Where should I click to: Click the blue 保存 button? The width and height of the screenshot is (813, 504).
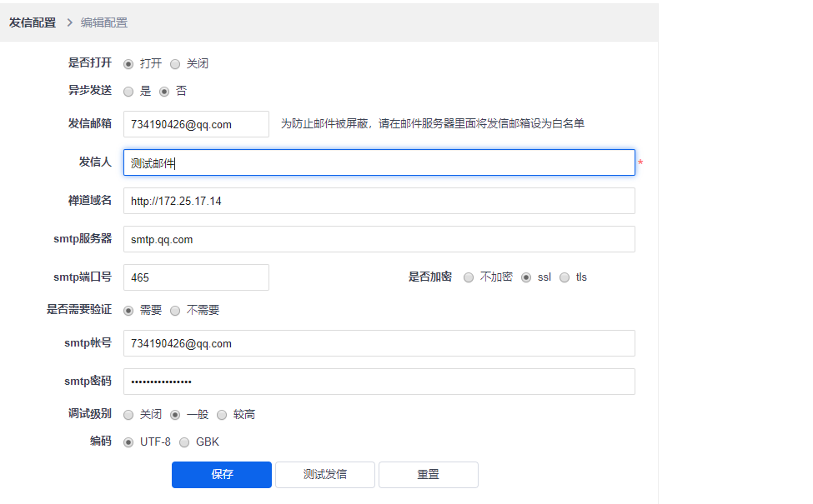coord(222,475)
